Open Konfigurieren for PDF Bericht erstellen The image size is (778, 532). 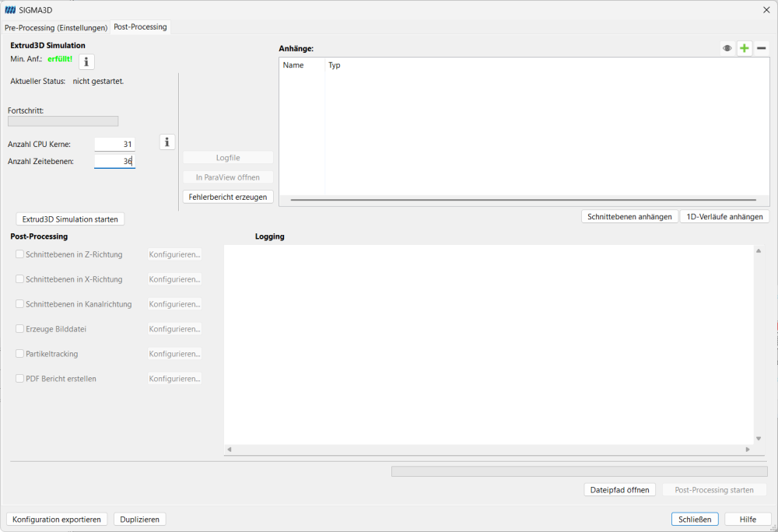(174, 378)
